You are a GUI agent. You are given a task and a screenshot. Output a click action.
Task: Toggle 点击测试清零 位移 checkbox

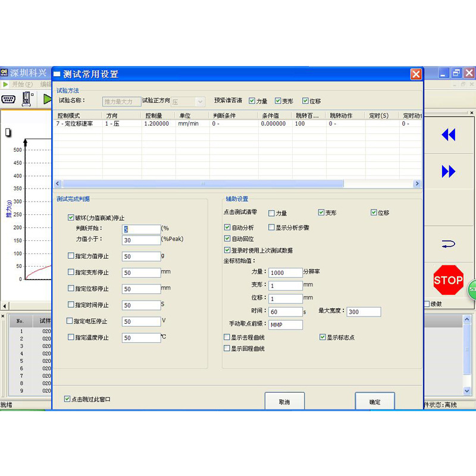coord(374,212)
